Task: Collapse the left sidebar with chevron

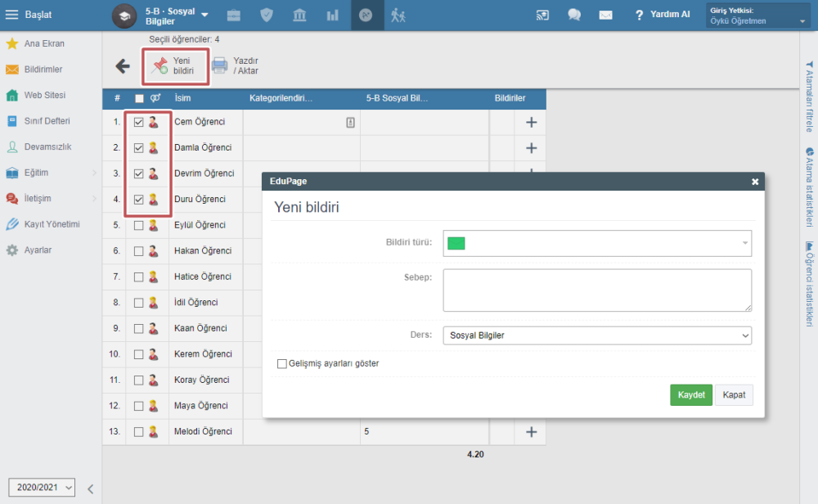Action: coord(90,489)
